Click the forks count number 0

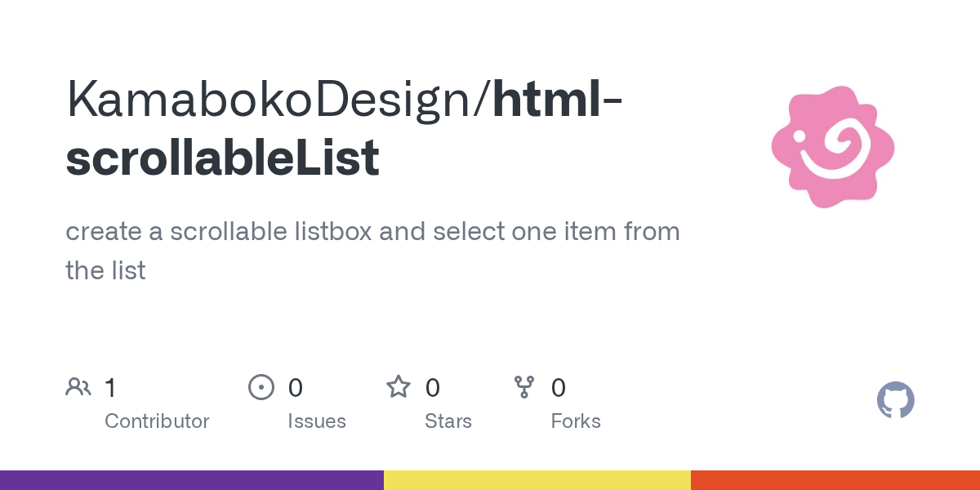point(559,387)
